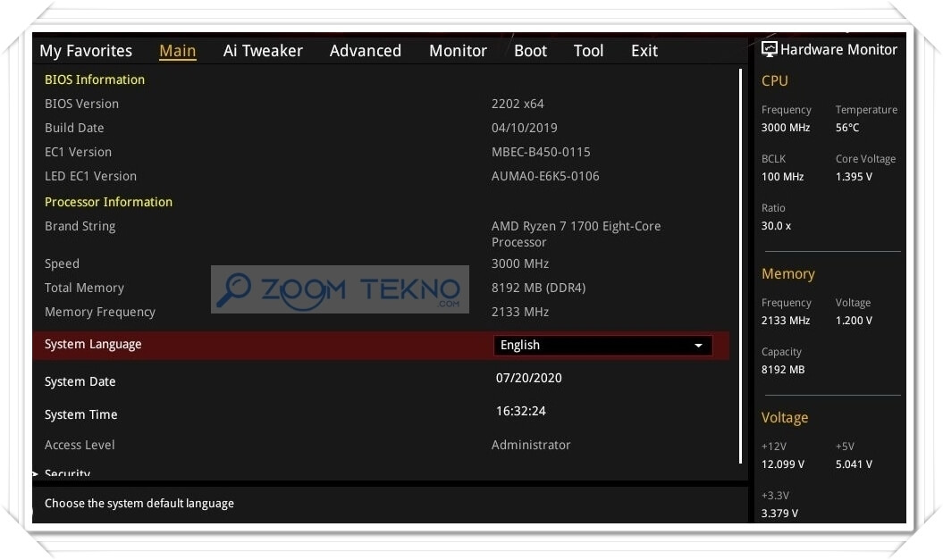Click the System Date label
Image resolution: width=943 pixels, height=560 pixels.
point(80,381)
